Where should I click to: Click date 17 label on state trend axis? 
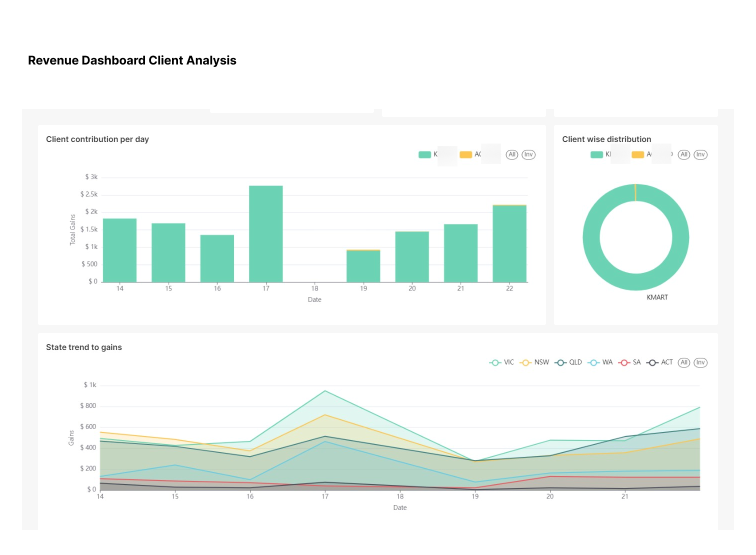point(325,496)
